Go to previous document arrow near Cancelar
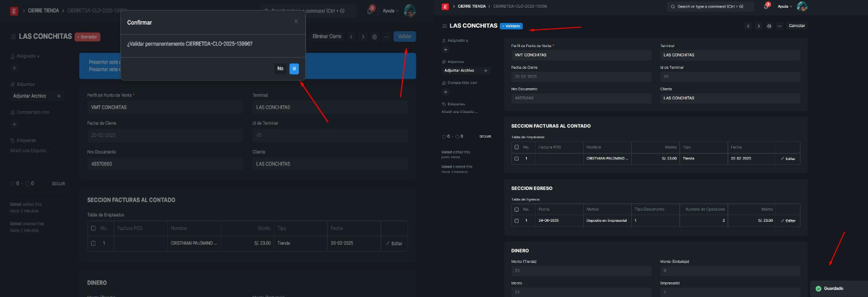 [x=748, y=26]
